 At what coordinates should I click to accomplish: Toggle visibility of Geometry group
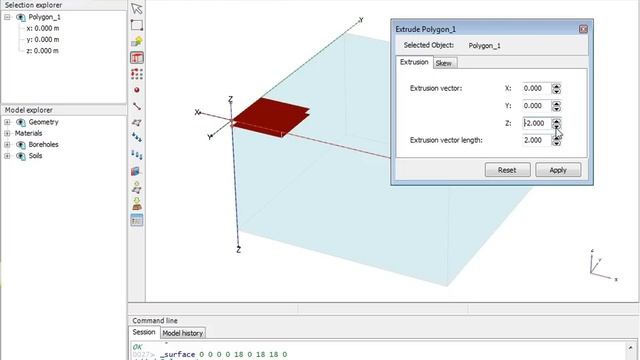[x=20, y=122]
